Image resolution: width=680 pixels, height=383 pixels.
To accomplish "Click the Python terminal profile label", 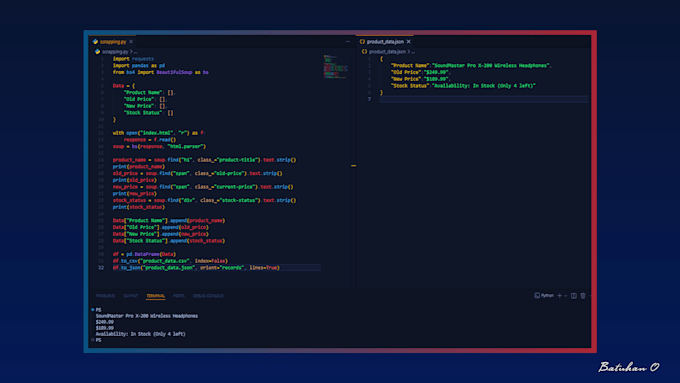I will pos(544,295).
